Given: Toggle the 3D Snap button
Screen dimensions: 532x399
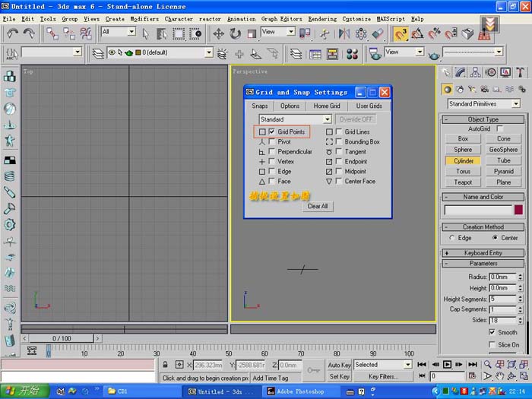Looking at the screenshot, I should tap(401, 33).
